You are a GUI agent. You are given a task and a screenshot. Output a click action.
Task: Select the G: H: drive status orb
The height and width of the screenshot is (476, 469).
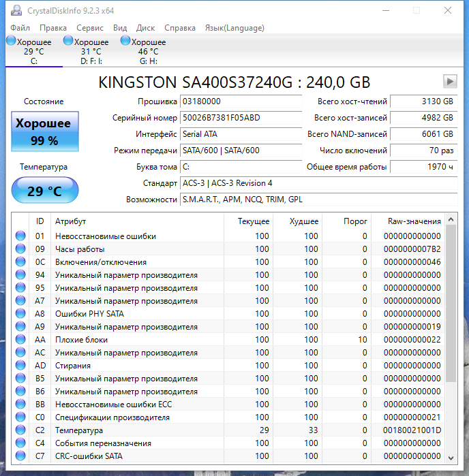click(125, 42)
